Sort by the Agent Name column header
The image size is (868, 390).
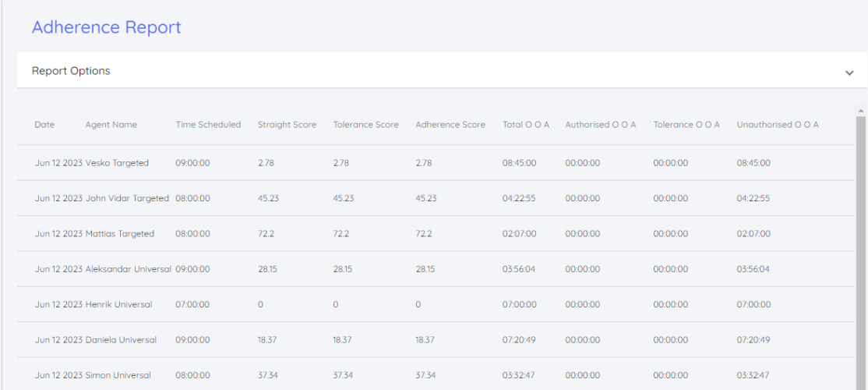111,125
